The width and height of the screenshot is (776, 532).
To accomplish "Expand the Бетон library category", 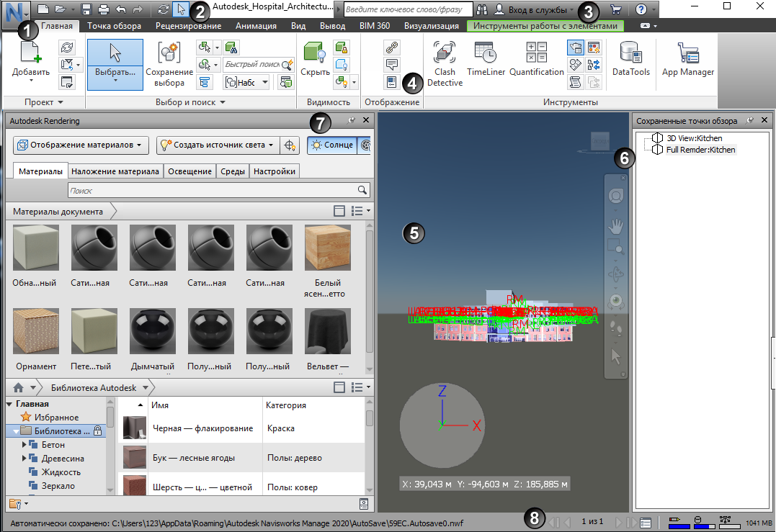I will pyautogui.click(x=24, y=444).
